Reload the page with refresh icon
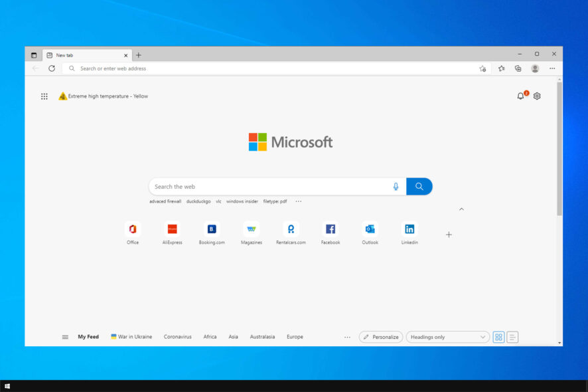 pyautogui.click(x=52, y=68)
